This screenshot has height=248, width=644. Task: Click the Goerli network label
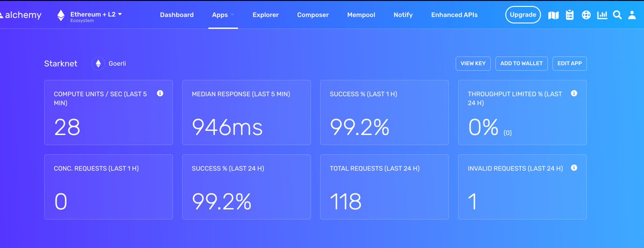point(118,64)
